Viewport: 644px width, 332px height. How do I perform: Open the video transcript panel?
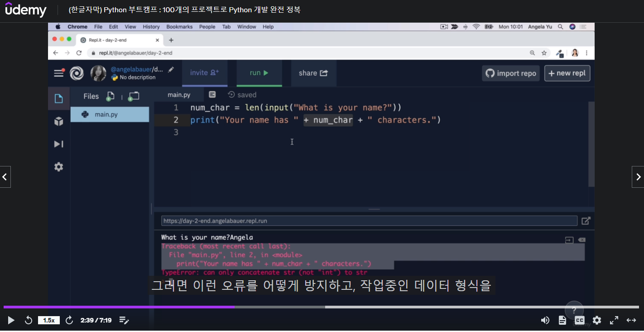pyautogui.click(x=562, y=320)
